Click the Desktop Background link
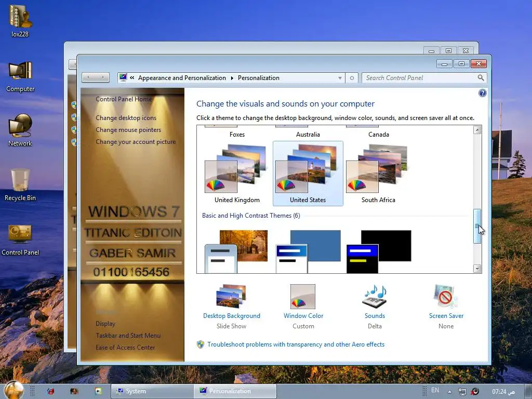The width and height of the screenshot is (532, 399). pos(232,316)
